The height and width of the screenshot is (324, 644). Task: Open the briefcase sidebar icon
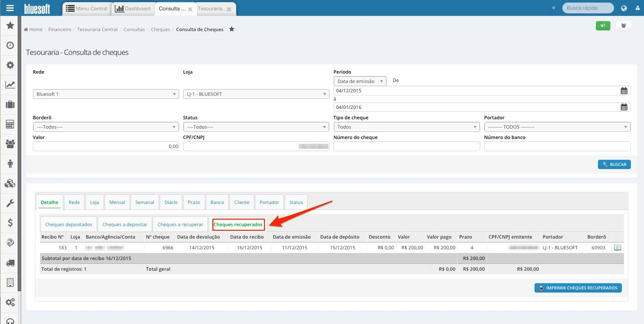[10, 105]
